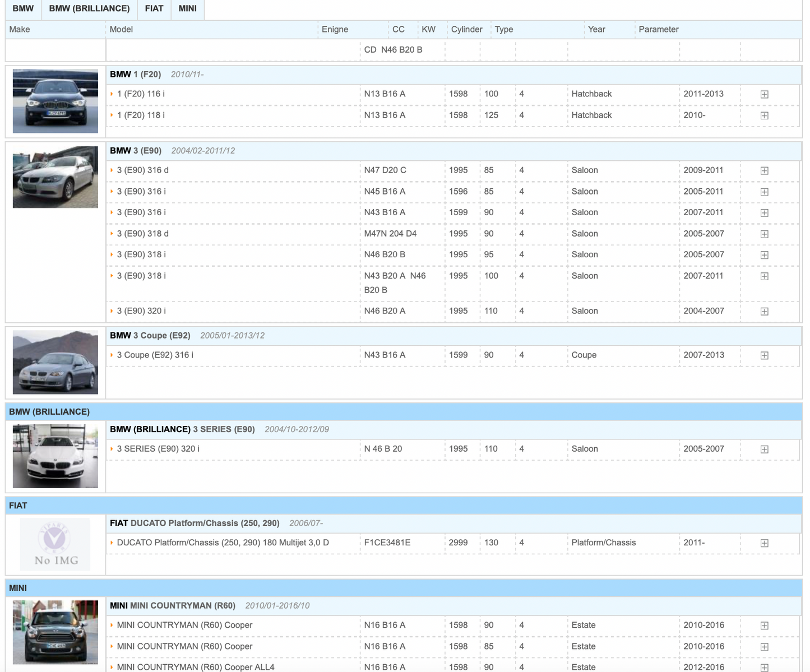The width and height of the screenshot is (810, 672).
Task: Click the CD N46 B20 B engine cell
Action: click(x=393, y=49)
